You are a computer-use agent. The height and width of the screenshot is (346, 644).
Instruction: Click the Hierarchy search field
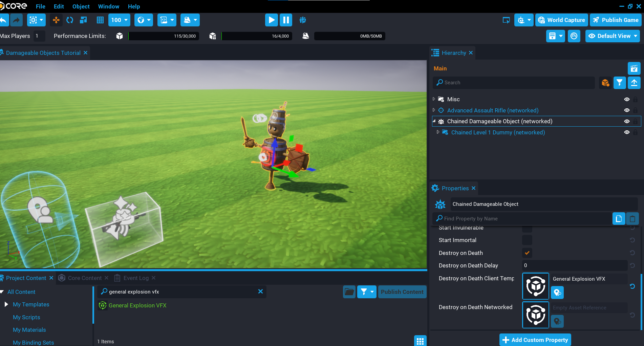pos(515,83)
